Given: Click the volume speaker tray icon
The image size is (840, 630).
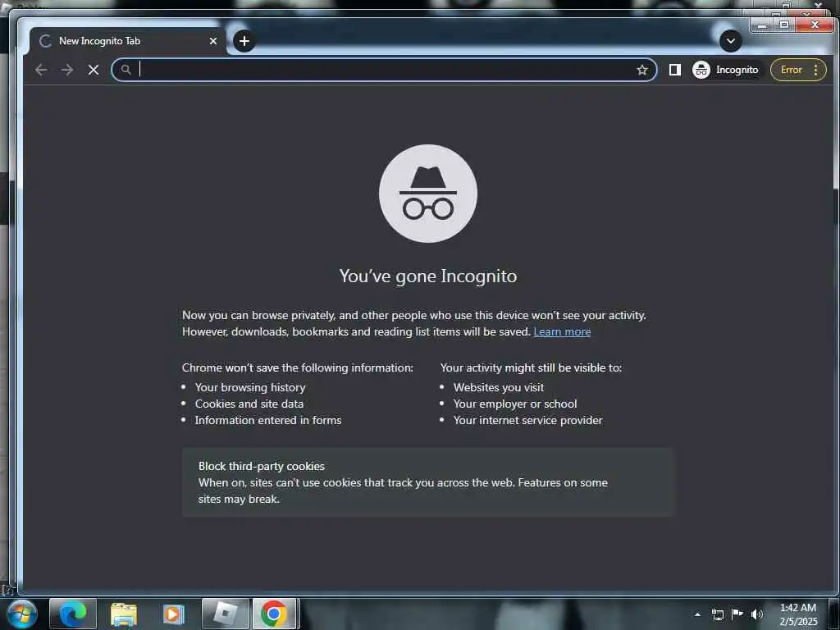Looking at the screenshot, I should (x=756, y=614).
